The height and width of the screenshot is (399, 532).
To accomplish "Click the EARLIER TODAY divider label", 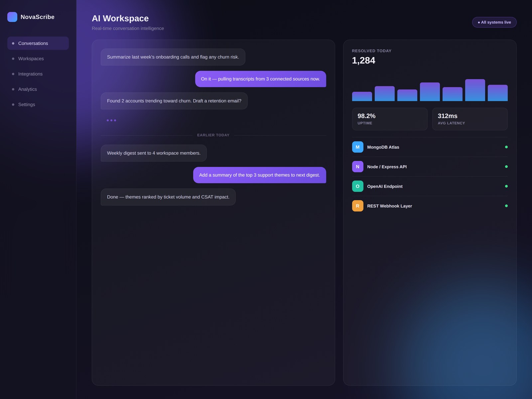I will 213,135.
